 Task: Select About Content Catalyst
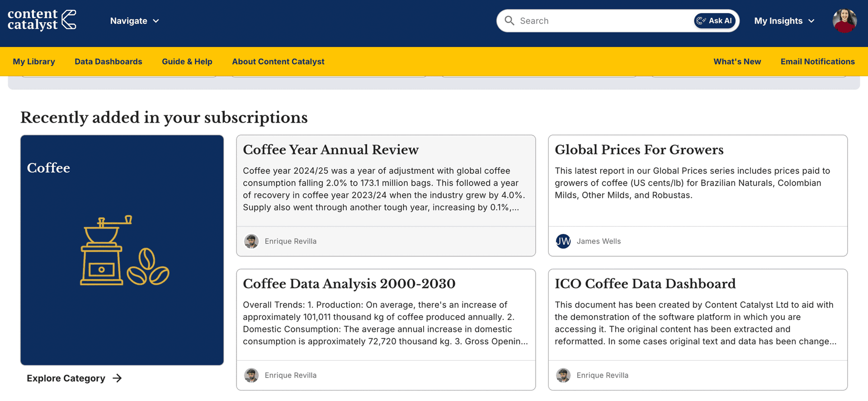[278, 62]
